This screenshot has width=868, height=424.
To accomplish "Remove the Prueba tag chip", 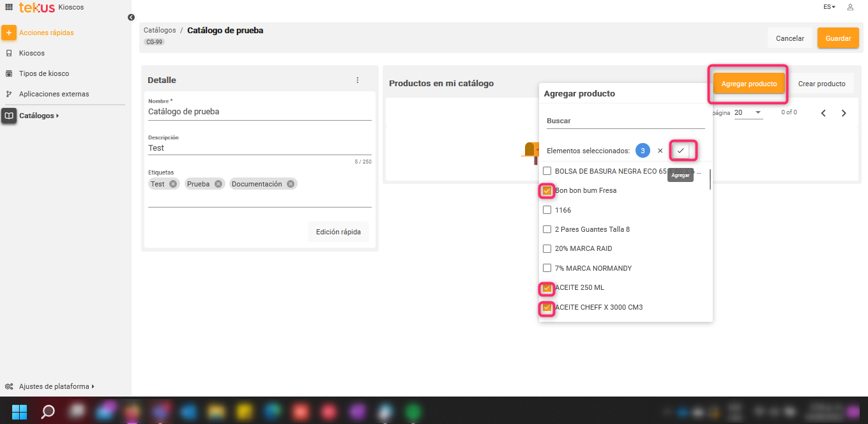I will 218,184.
